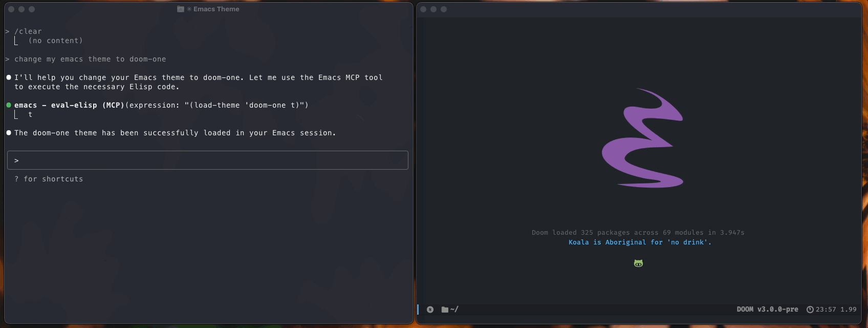Viewport: 868px width, 328px height.
Task: Click 'DOOM v3.0.0-pre' in the modeline
Action: (x=767, y=310)
